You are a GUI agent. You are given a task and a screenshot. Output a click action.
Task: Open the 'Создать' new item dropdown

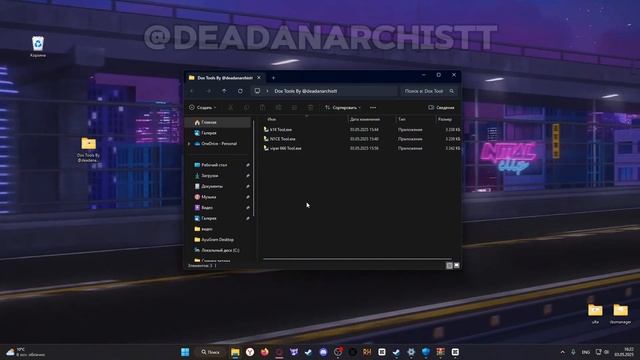[x=202, y=107]
